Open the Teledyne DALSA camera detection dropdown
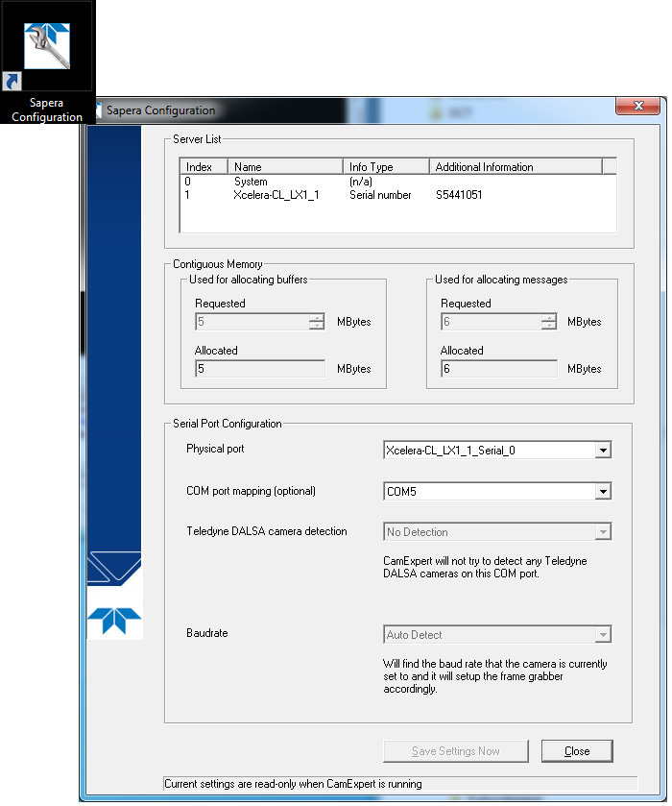The height and width of the screenshot is (806, 672). pyautogui.click(x=602, y=532)
